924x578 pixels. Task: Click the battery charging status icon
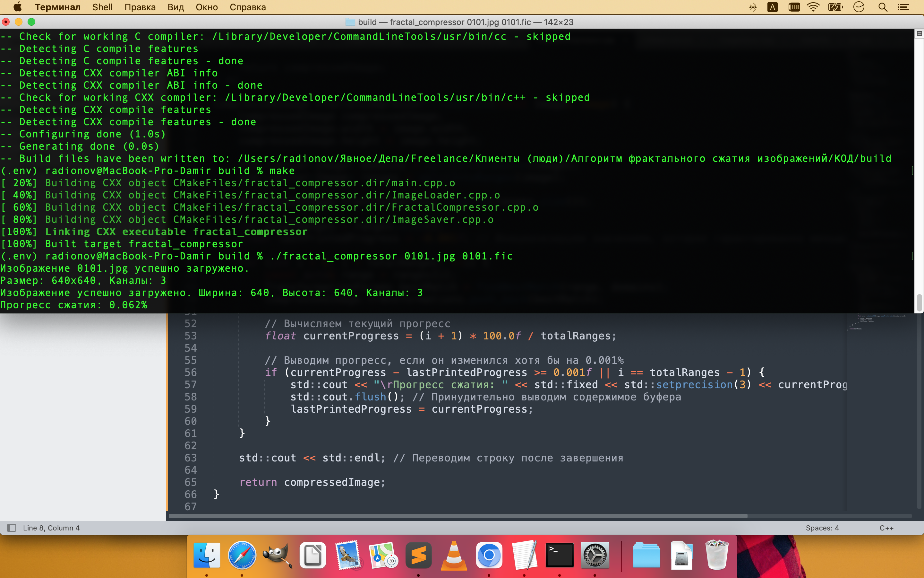[835, 7]
